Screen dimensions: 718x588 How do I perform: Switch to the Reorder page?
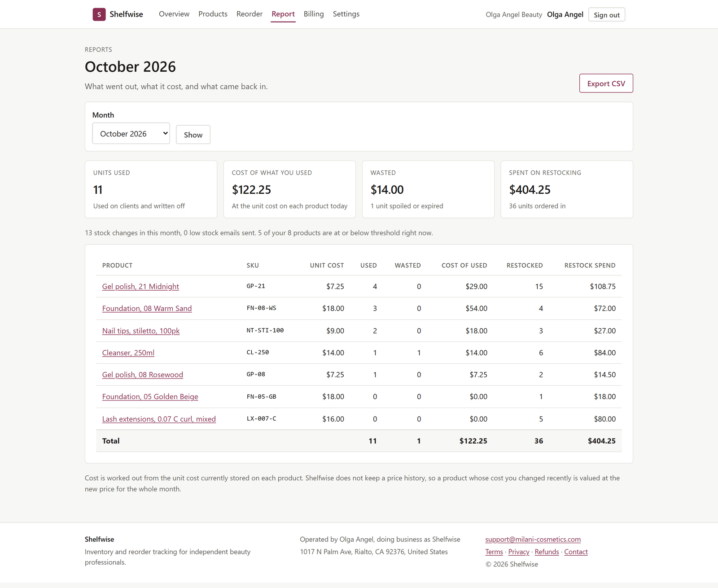click(x=250, y=14)
